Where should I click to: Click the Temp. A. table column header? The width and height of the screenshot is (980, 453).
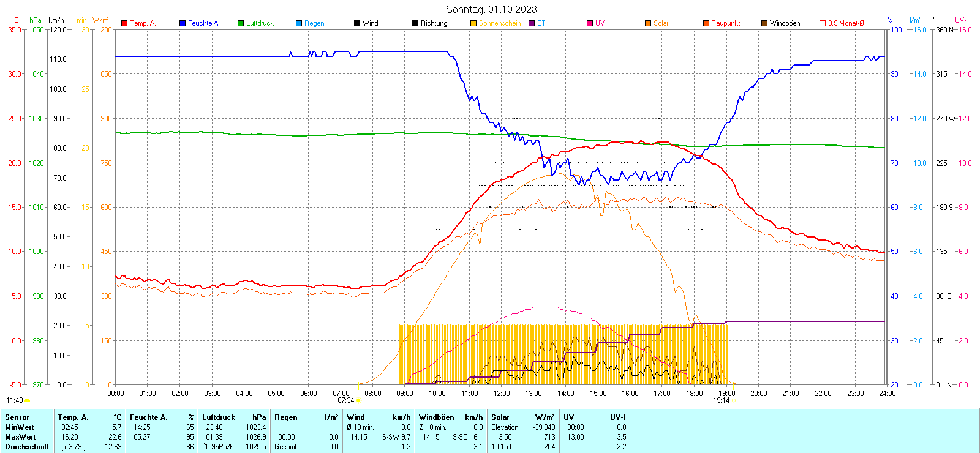click(x=73, y=417)
